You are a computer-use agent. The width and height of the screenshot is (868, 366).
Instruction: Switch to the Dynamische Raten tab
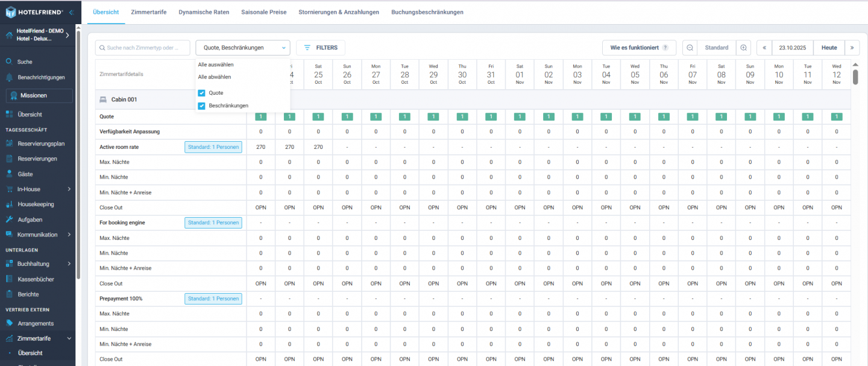tap(204, 12)
